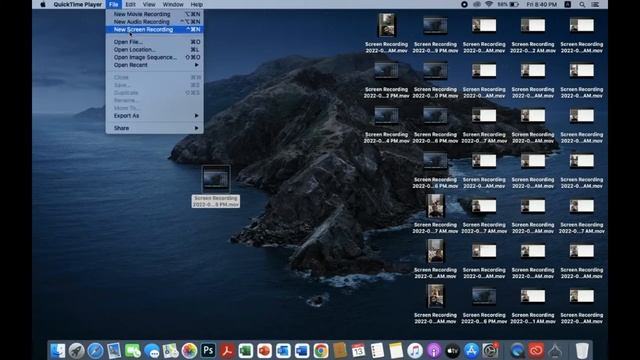640x360 pixels.
Task: Open Microsoft Word from dock
Action: 302,351
